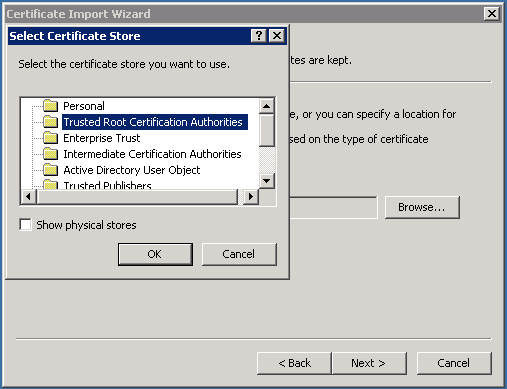Click the certificate store path field in wizard
Screen dimensions: 507x389
tap(333, 208)
